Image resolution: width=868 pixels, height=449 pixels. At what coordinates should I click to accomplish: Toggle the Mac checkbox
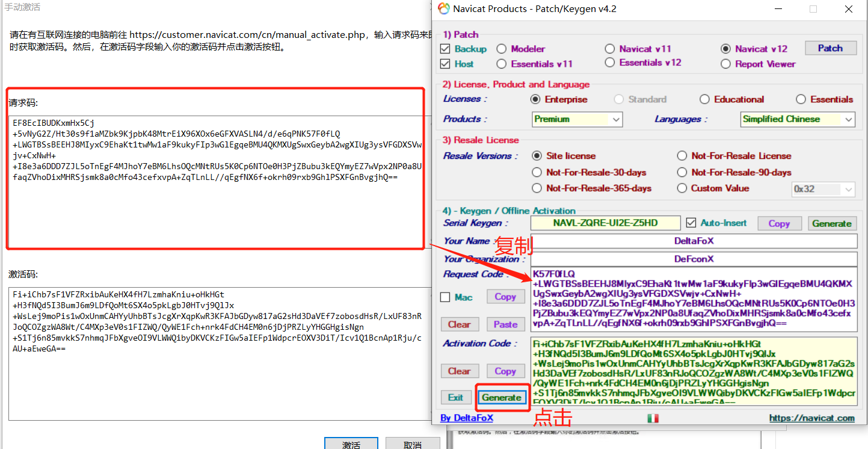tap(445, 297)
